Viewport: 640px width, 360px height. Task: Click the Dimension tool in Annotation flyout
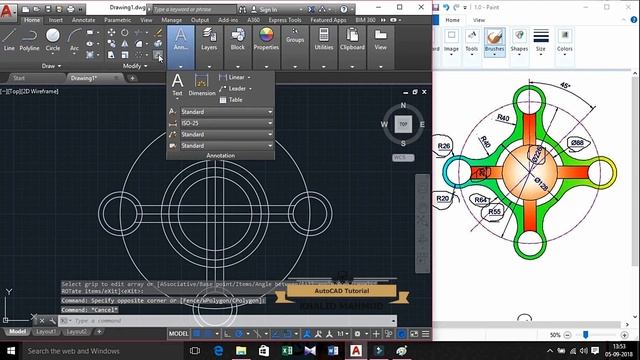[x=202, y=85]
